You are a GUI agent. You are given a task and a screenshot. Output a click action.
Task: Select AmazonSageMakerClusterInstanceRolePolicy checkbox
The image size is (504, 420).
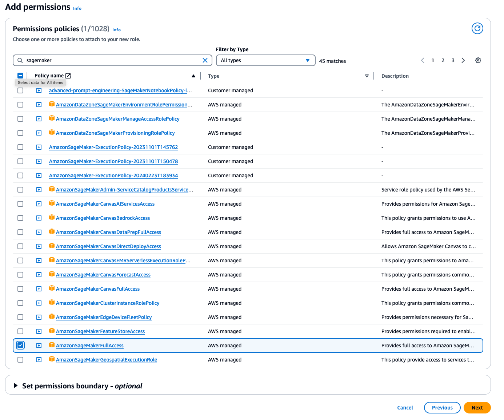tap(20, 303)
